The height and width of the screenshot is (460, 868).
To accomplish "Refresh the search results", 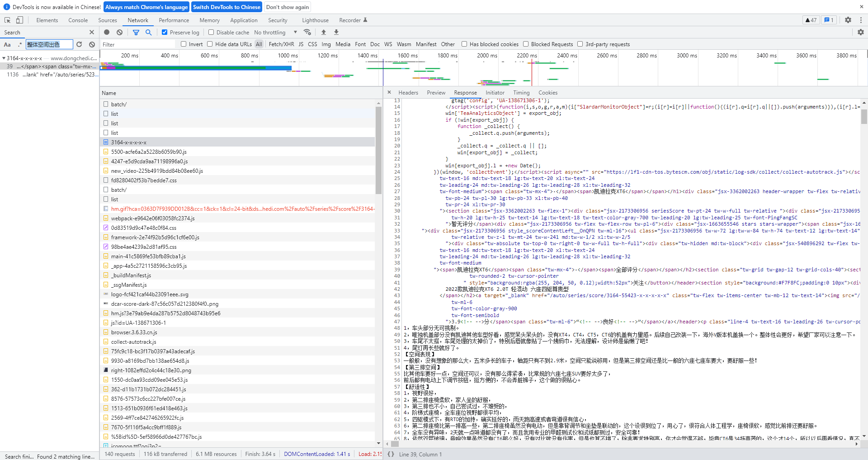I will pyautogui.click(x=79, y=44).
